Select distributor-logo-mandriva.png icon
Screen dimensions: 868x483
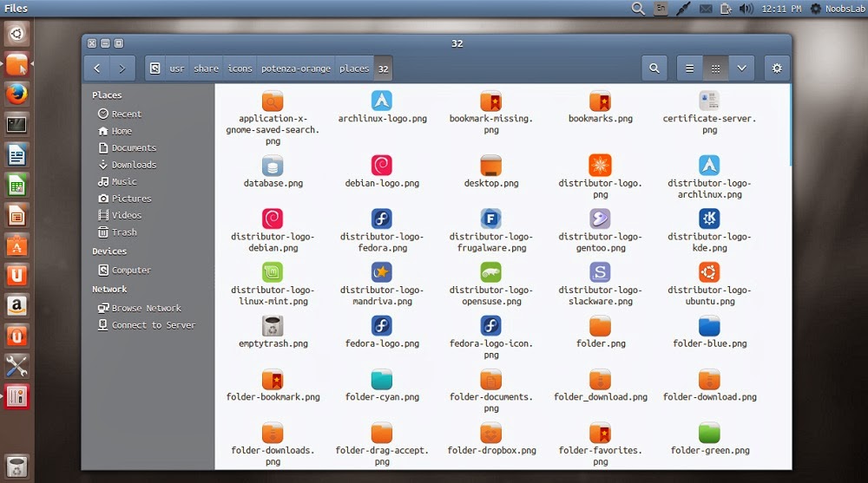[x=382, y=272]
